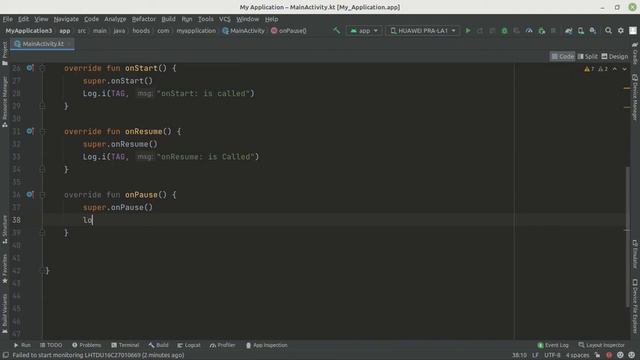Image resolution: width=640 pixels, height=360 pixels.
Task: Click the LF line separator status entry
Action: click(535, 355)
